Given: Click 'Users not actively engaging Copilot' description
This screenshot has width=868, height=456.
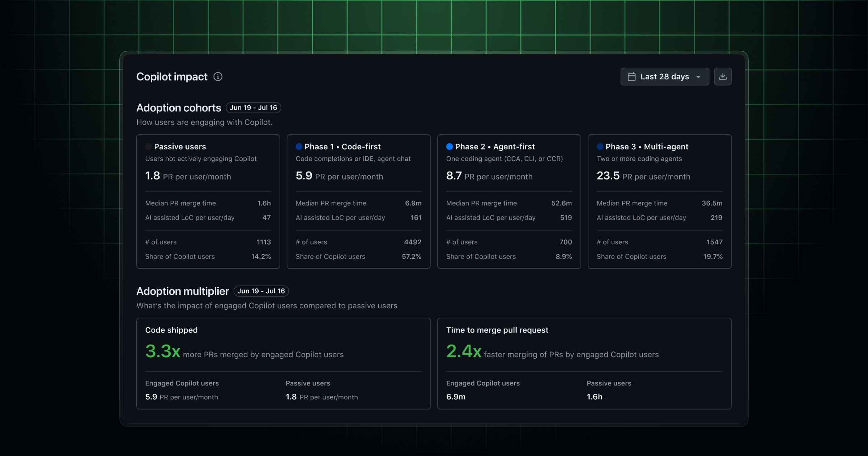Looking at the screenshot, I should pos(201,159).
